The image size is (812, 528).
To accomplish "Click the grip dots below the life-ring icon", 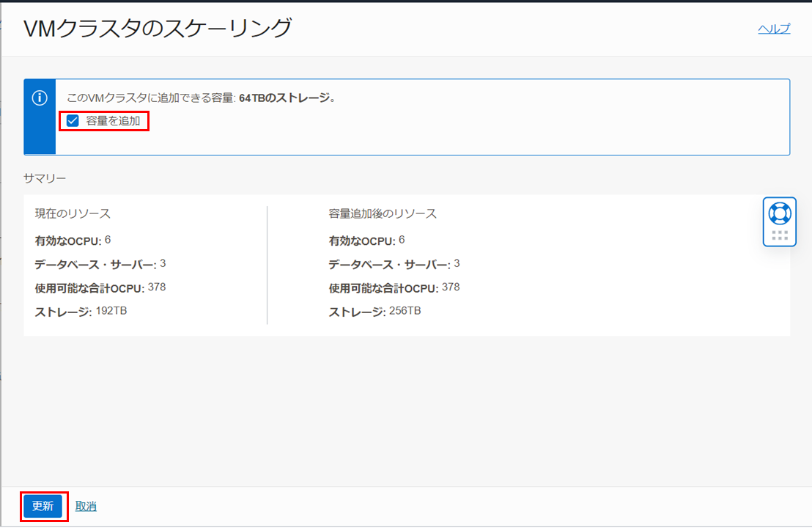I will click(780, 235).
